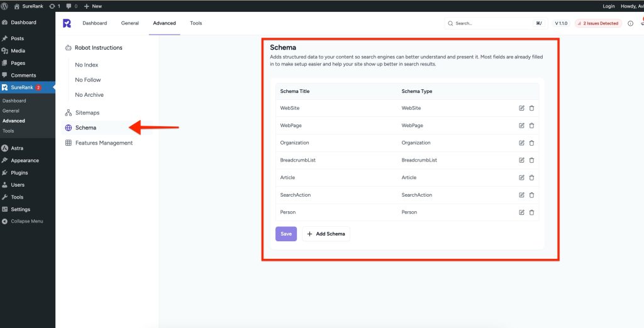
Task: Click the WordPress logo in admin bar
Action: 4,6
